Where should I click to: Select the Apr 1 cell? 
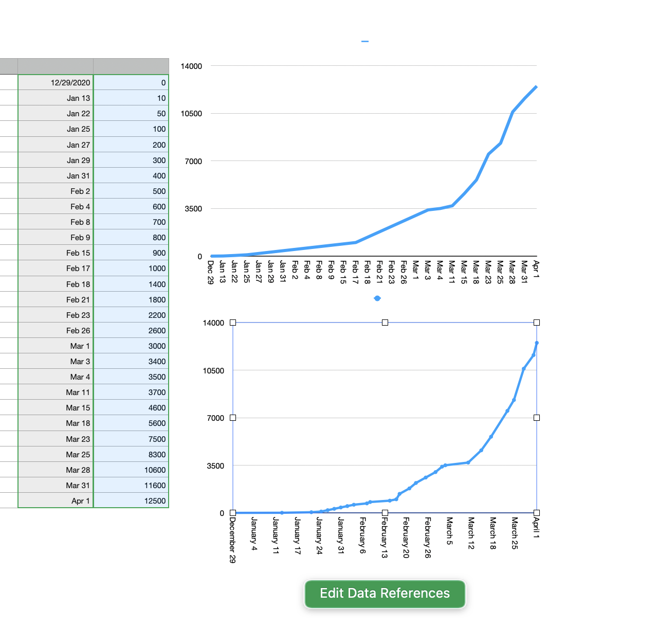click(x=56, y=500)
